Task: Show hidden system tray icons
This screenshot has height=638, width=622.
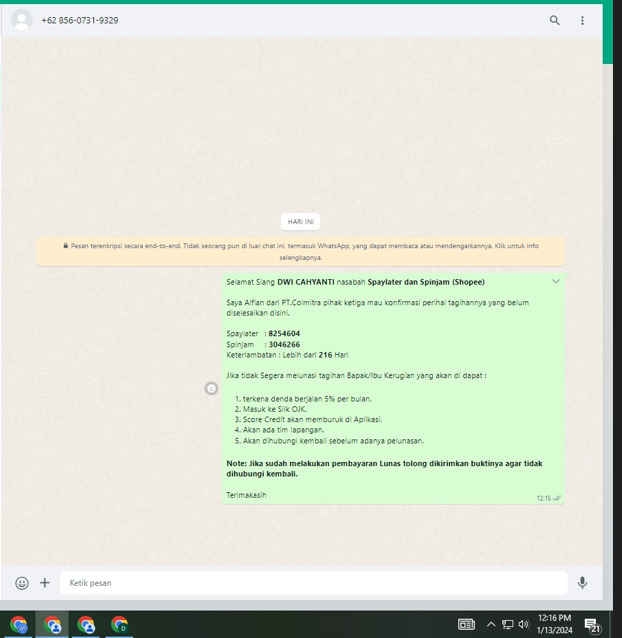Action: (x=491, y=624)
